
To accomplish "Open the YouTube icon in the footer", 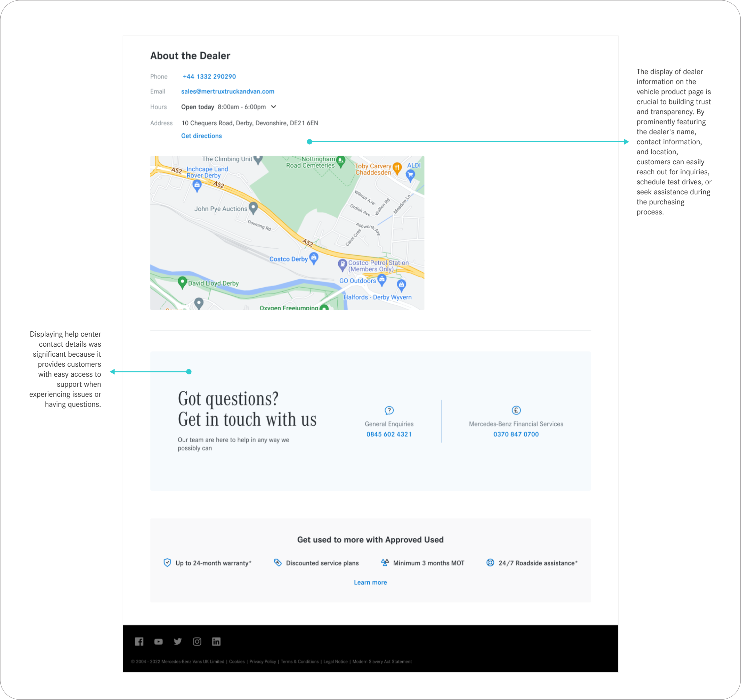I will [x=159, y=642].
